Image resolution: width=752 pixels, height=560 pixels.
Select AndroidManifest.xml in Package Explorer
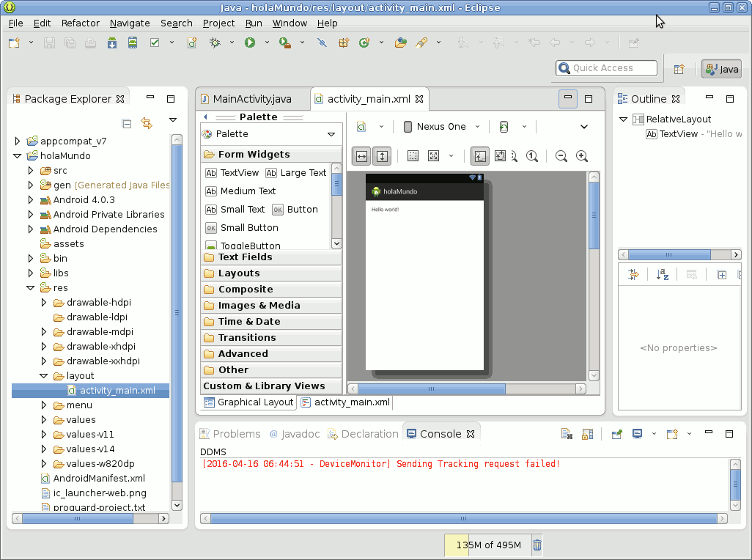click(94, 479)
